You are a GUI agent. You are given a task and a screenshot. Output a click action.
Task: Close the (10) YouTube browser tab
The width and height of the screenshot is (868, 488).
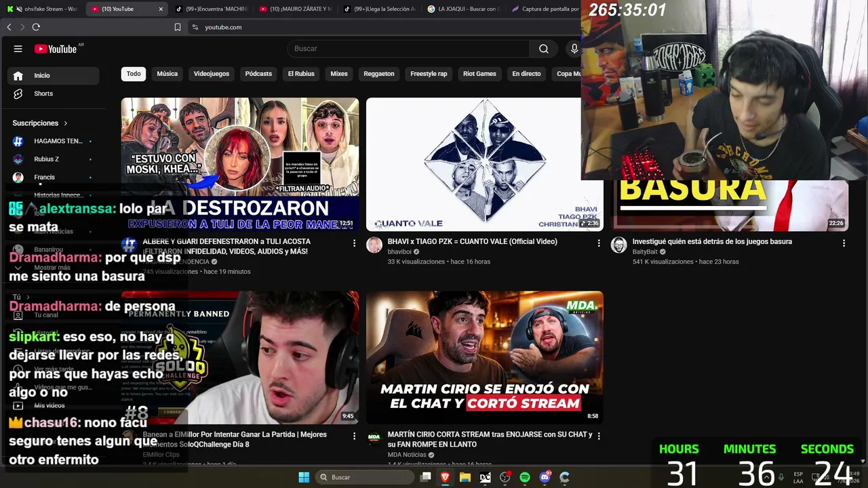tap(161, 9)
